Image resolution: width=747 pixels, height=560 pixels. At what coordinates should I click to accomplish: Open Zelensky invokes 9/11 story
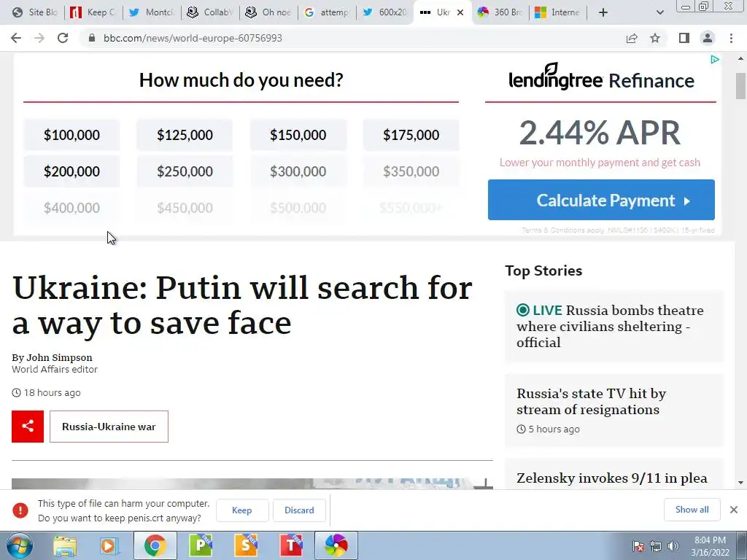click(x=612, y=478)
